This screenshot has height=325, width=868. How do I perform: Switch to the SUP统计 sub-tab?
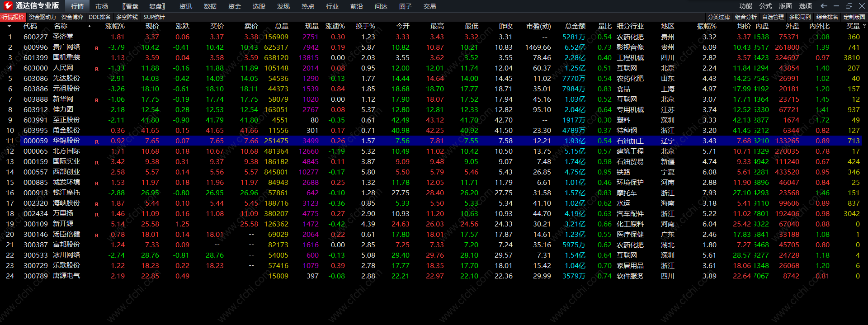coord(154,17)
